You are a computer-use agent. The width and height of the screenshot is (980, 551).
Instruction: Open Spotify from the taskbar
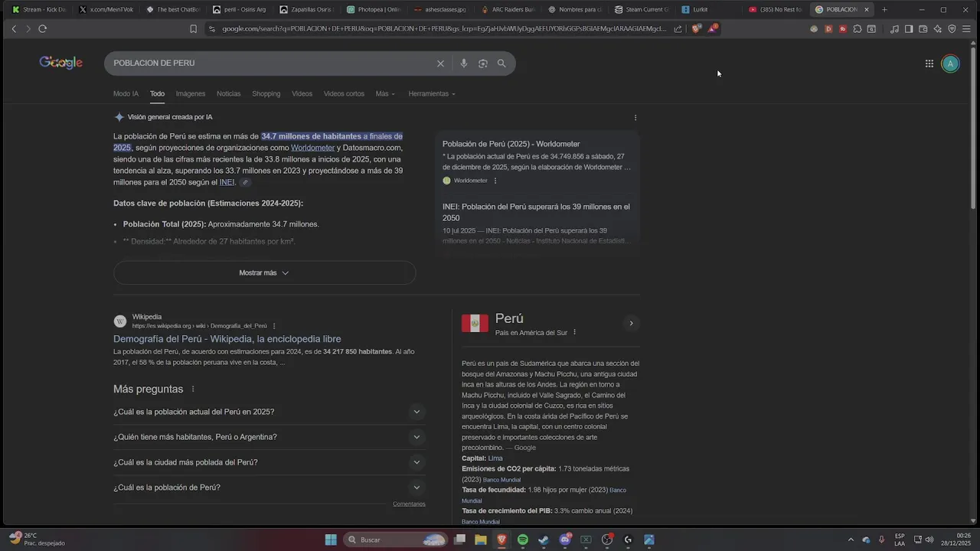(x=523, y=540)
